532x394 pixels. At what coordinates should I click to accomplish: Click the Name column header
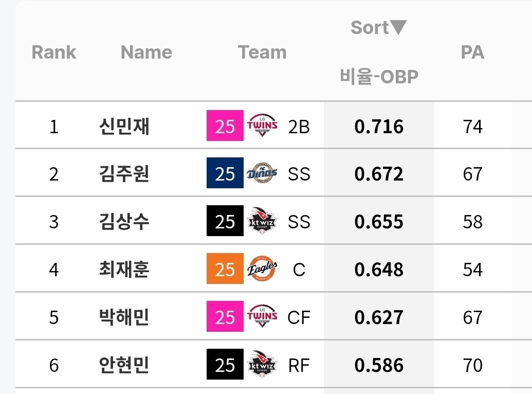[146, 52]
